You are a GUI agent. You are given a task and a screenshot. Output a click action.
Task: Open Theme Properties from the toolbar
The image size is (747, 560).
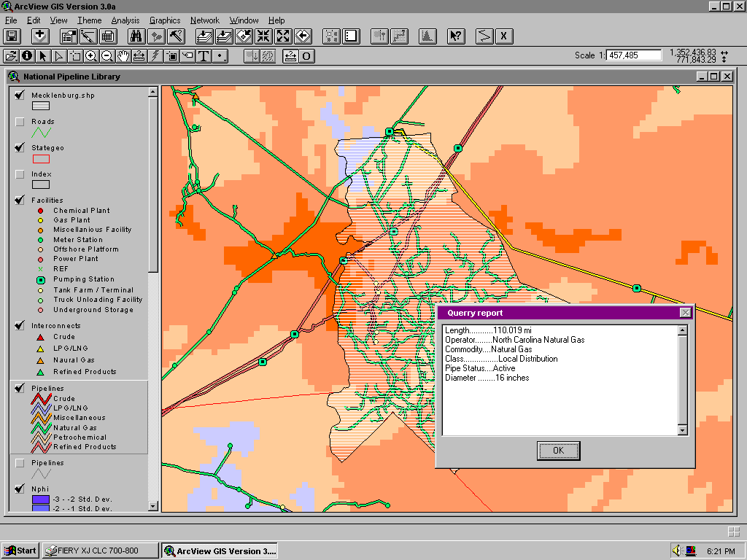[69, 36]
